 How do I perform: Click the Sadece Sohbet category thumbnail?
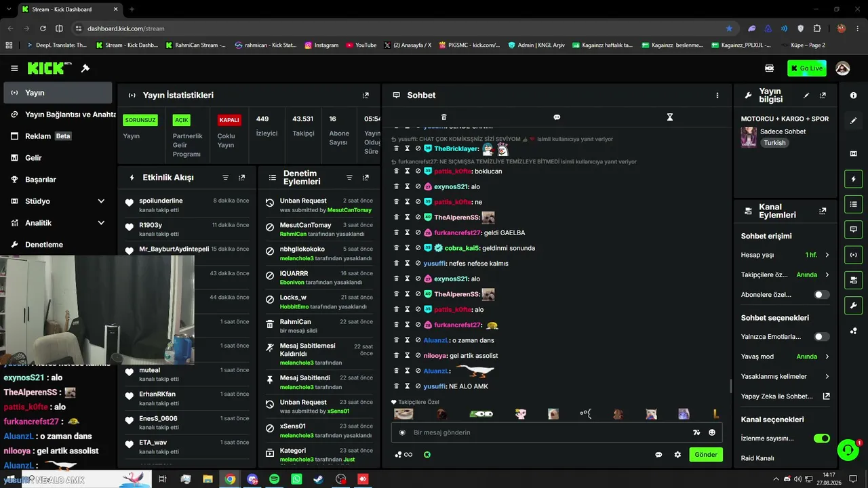[x=749, y=137]
